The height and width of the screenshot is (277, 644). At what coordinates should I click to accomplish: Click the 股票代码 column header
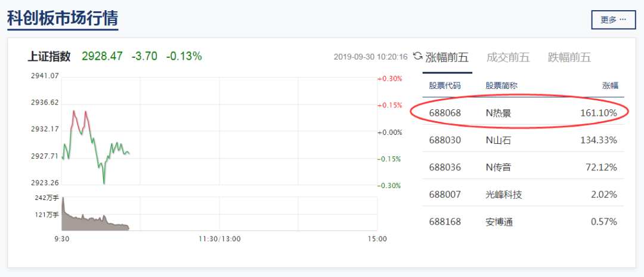445,85
